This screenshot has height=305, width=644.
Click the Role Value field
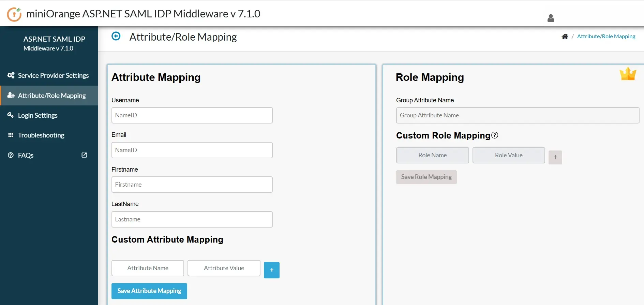click(x=509, y=155)
